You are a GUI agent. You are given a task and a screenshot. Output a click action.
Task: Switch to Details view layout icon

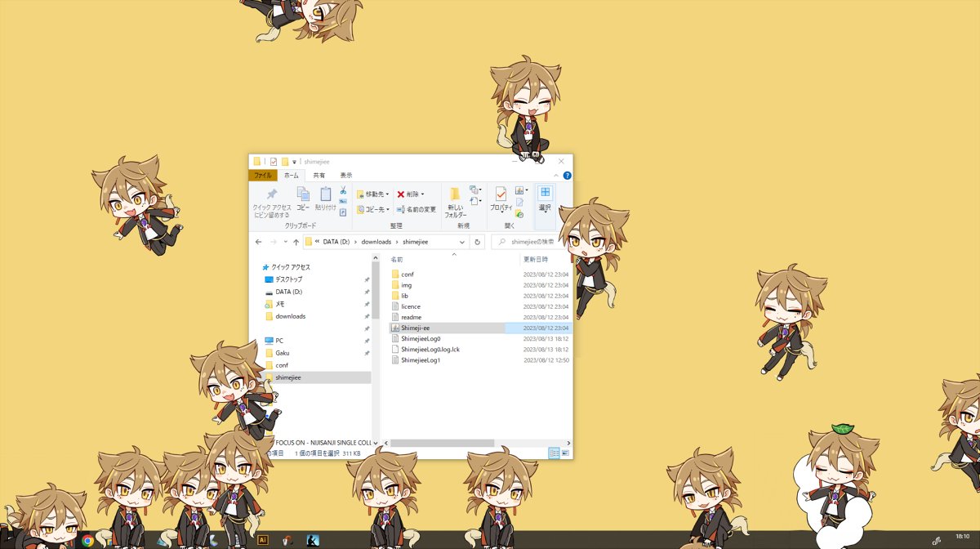coord(554,453)
